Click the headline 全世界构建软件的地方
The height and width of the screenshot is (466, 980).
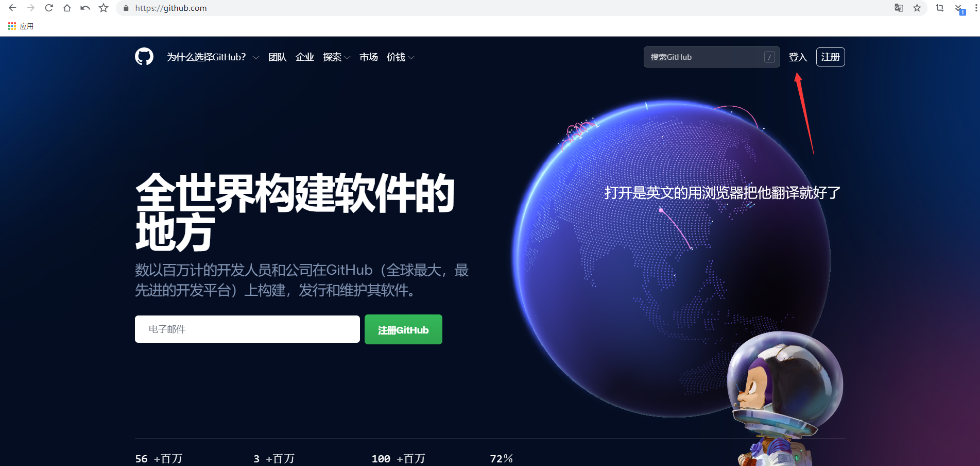(x=295, y=211)
